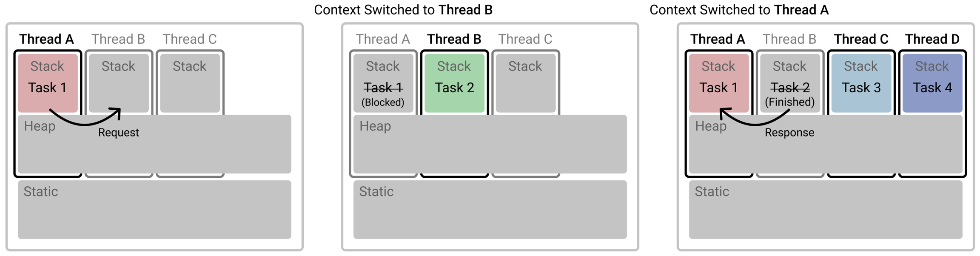Click the Request text label
This screenshot has width=980, height=256.
point(118,133)
